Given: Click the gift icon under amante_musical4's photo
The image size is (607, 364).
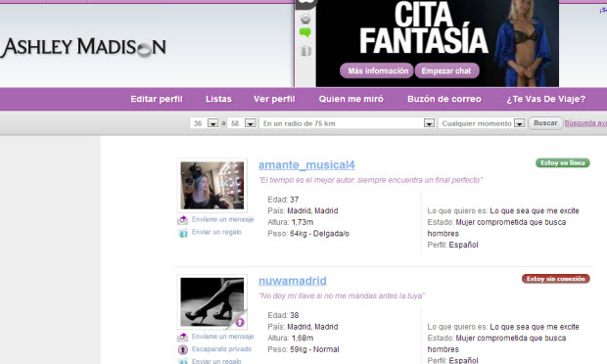Looking at the screenshot, I should click(182, 233).
